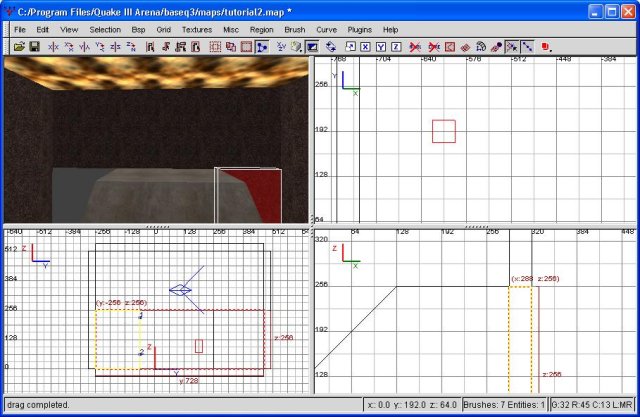The image size is (640, 417).
Task: Click the '(x:288 z:256)' label in XZ view
Action: pos(535,279)
